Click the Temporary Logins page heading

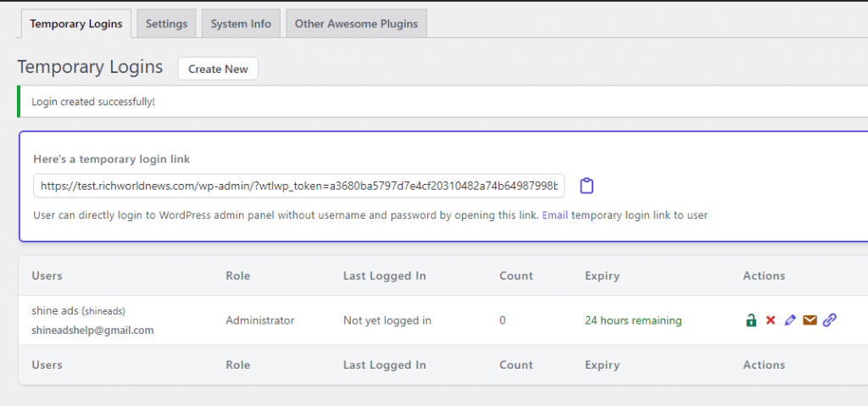(90, 67)
